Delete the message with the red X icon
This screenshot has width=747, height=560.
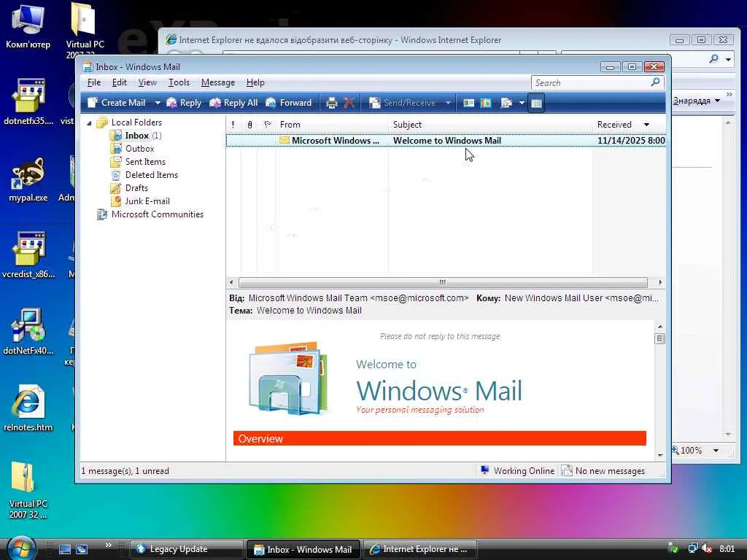[x=349, y=103]
